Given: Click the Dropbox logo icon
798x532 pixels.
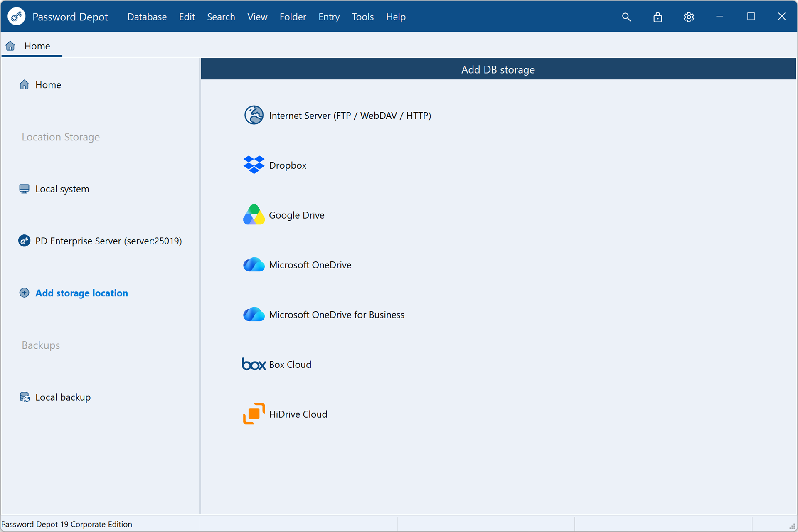Looking at the screenshot, I should pyautogui.click(x=254, y=165).
